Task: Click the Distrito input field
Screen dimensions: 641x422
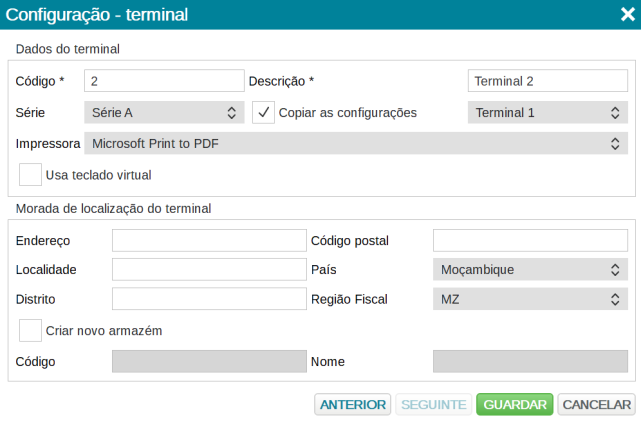Action: click(x=209, y=299)
